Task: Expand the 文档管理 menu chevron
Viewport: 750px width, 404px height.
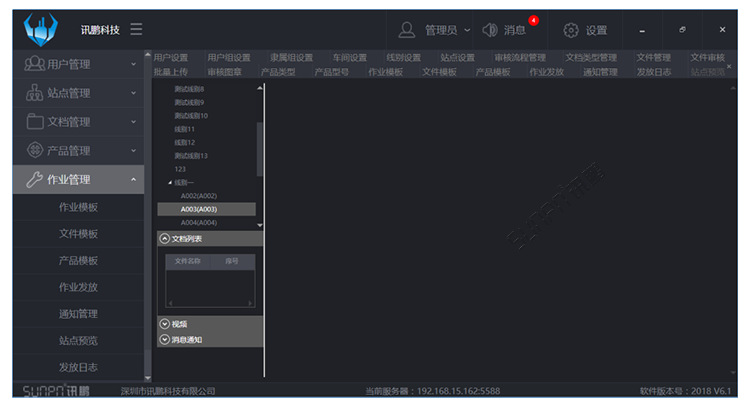Action: point(133,122)
